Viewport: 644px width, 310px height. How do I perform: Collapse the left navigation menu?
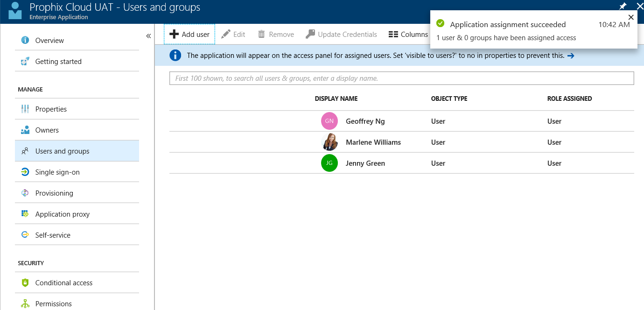(148, 36)
